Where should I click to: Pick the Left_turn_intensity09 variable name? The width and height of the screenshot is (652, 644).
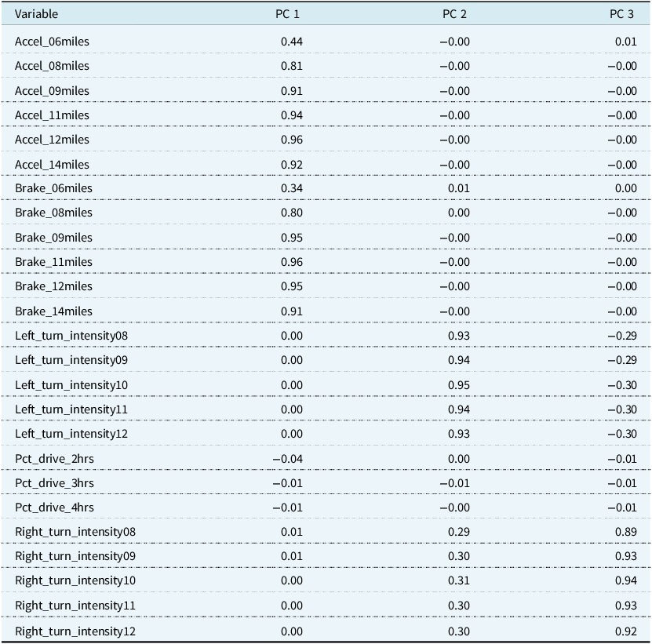click(71, 360)
